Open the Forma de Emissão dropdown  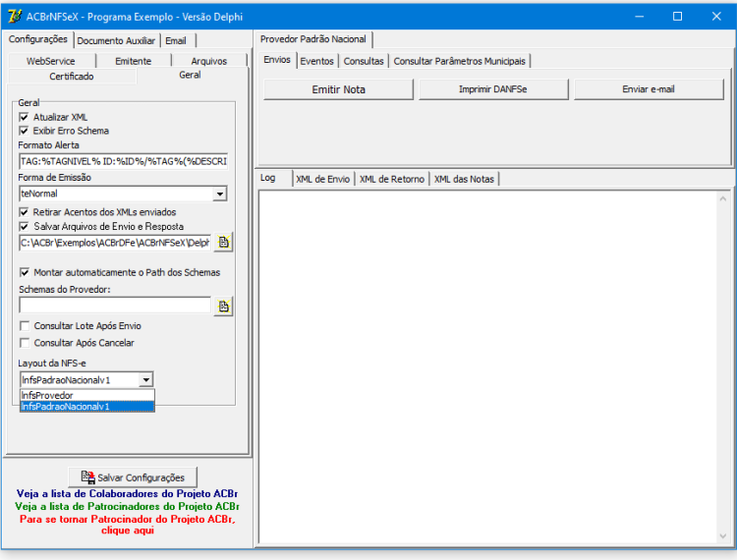(220, 194)
